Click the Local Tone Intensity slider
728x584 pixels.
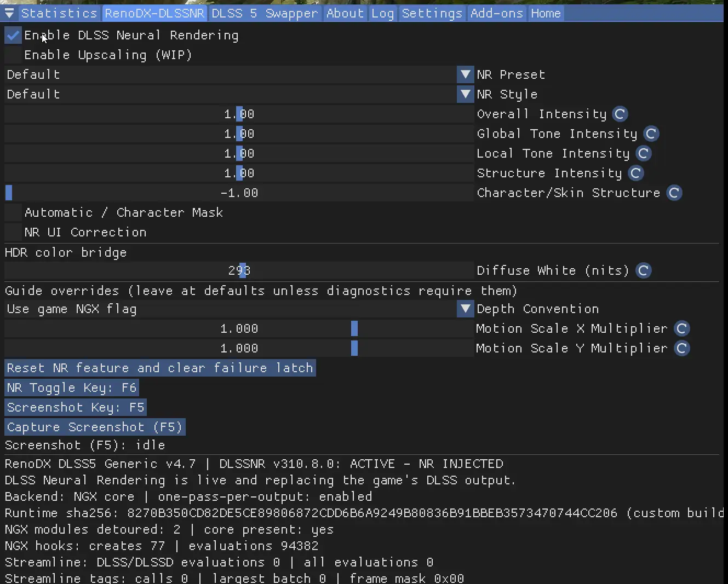(239, 153)
